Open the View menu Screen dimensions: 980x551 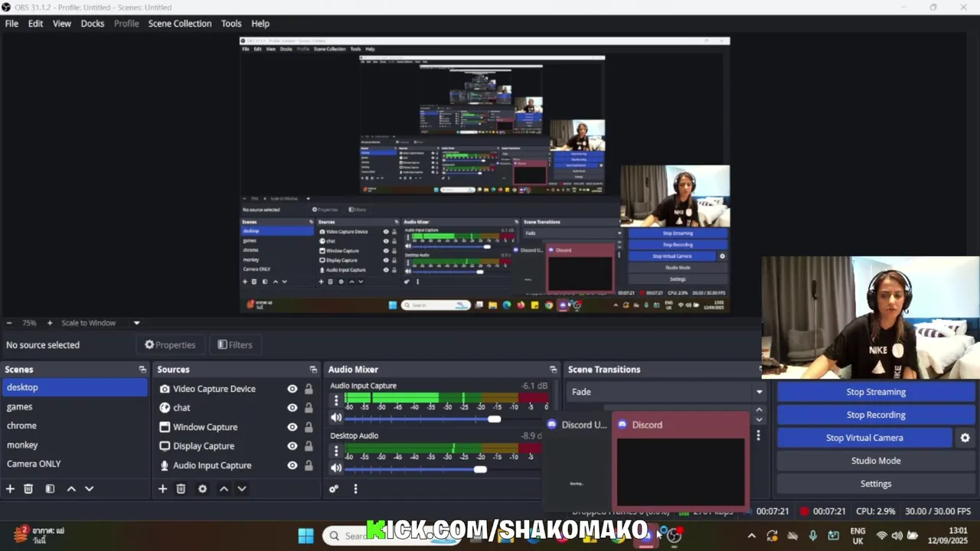click(62, 24)
